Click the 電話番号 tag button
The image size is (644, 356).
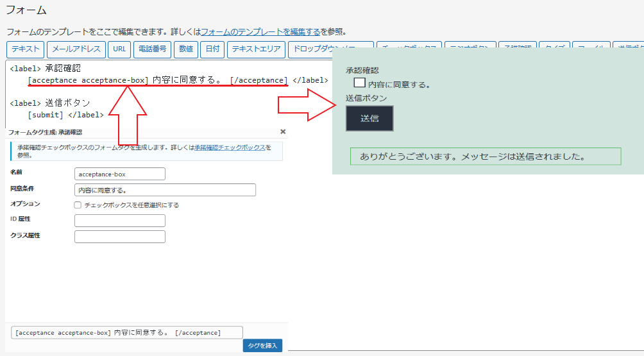coord(152,49)
